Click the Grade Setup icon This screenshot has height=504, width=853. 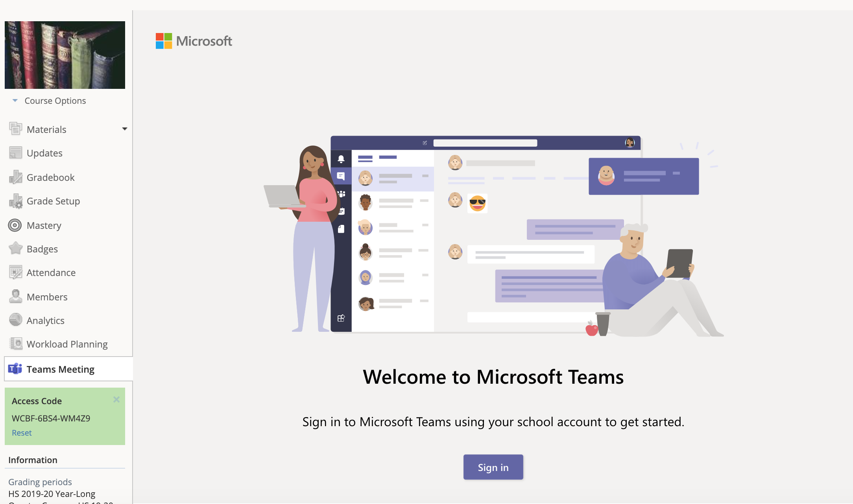point(15,201)
